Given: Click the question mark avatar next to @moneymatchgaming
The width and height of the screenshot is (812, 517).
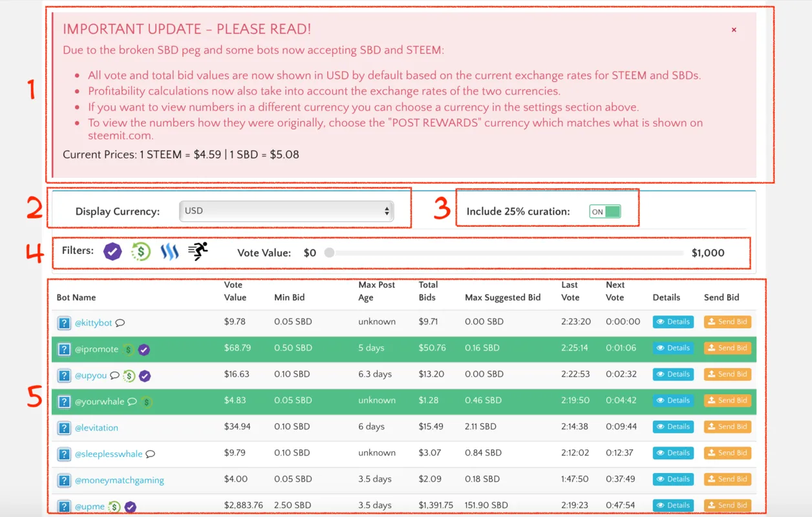Looking at the screenshot, I should point(64,481).
